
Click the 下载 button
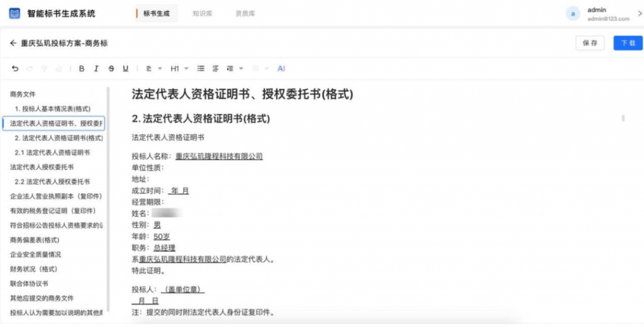628,43
